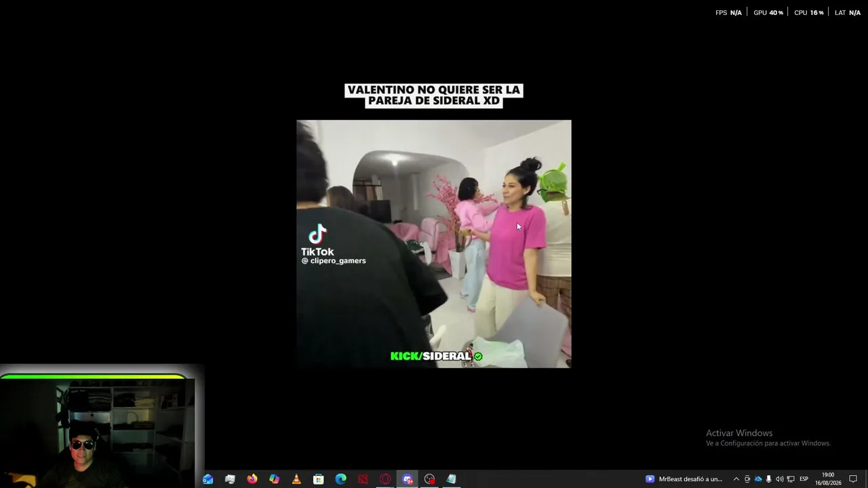Screen dimensions: 868x488
Task: Open the clock showing 19:00 16/08/2026
Action: click(828, 479)
